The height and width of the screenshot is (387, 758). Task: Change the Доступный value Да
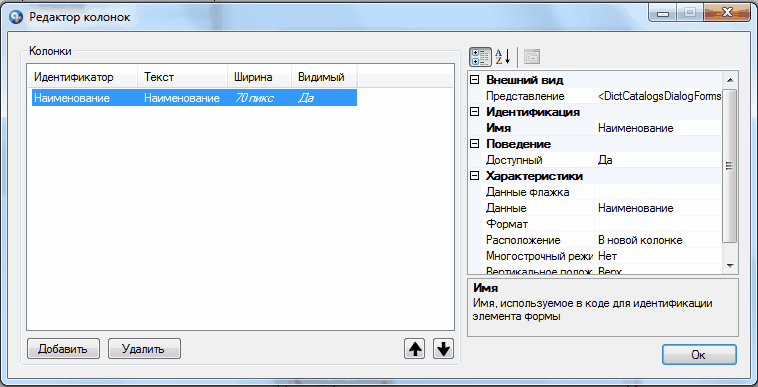pos(659,160)
